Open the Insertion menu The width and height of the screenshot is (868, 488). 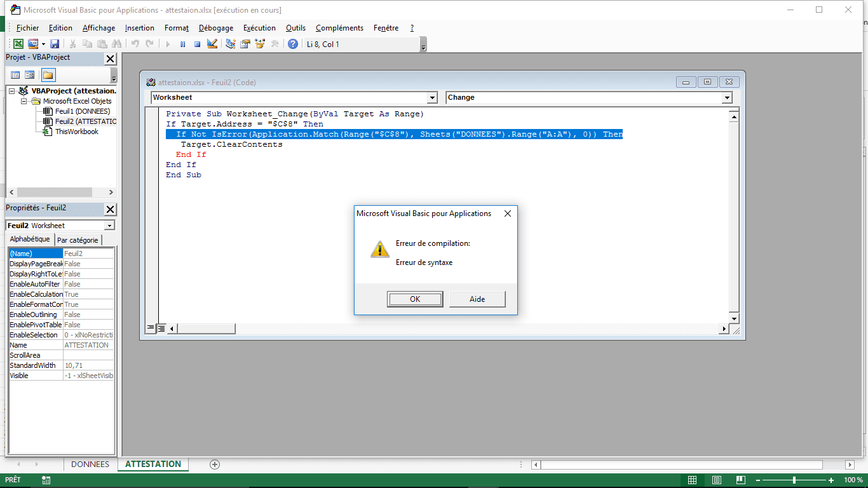140,28
